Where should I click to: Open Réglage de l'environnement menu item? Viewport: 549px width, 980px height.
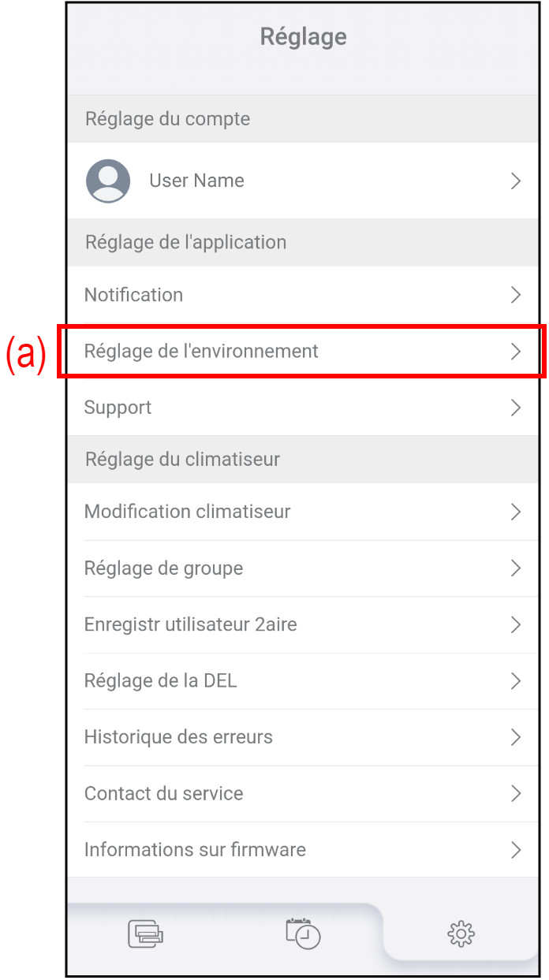(201, 352)
